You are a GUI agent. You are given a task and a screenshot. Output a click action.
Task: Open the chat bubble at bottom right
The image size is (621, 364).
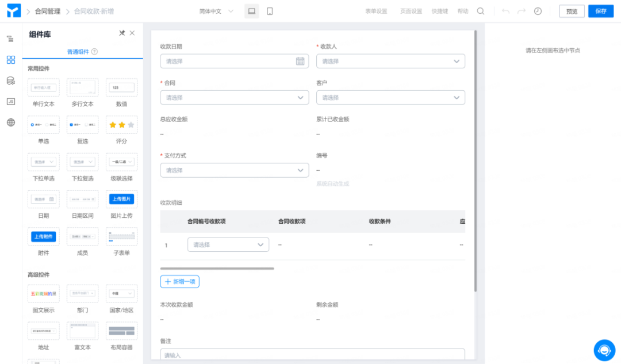(x=604, y=350)
